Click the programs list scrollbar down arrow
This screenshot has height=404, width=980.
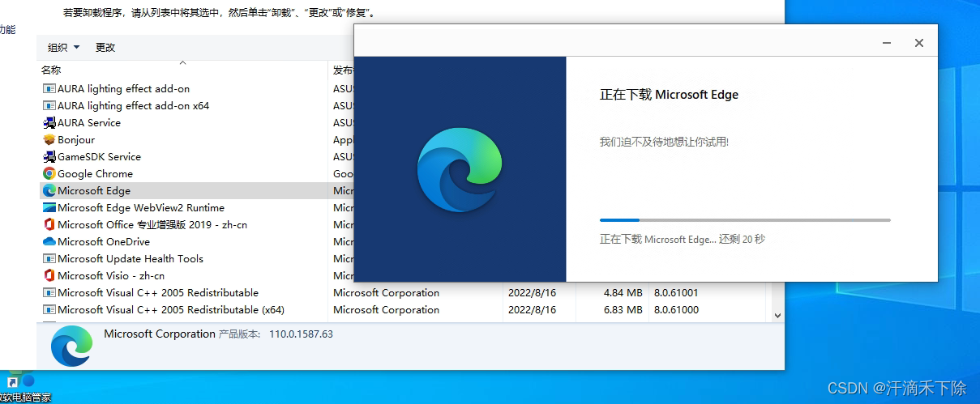click(x=777, y=315)
